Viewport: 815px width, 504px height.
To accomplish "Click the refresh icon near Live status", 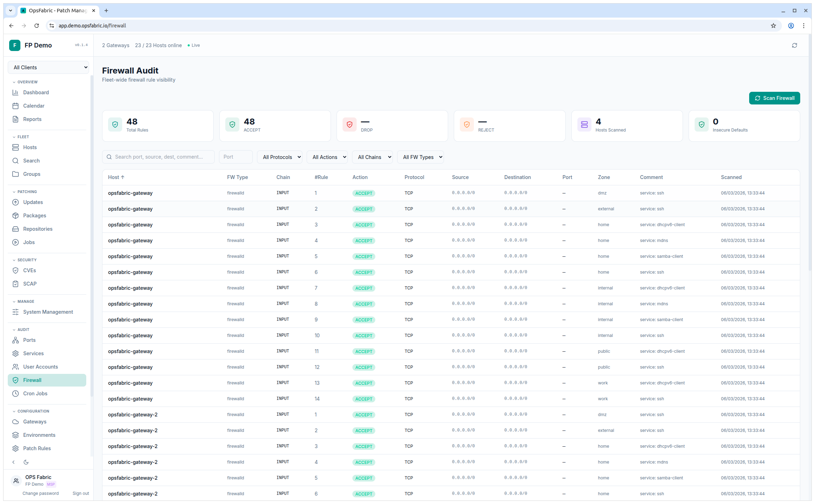I will pos(795,45).
